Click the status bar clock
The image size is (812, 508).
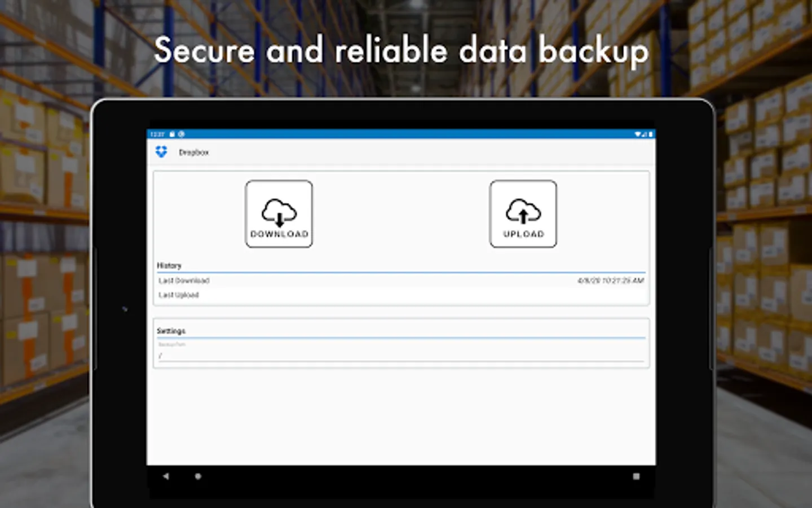(x=157, y=134)
